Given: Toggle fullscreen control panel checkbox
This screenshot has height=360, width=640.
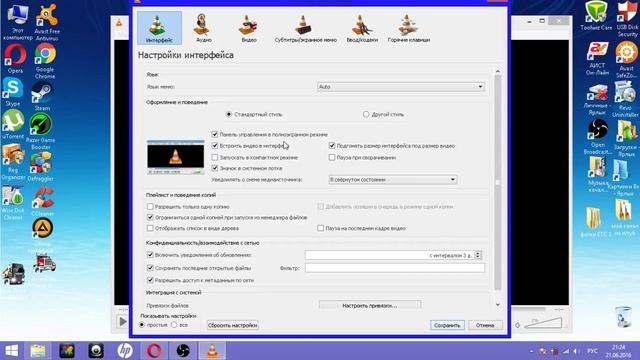Looking at the screenshot, I should 215,134.
